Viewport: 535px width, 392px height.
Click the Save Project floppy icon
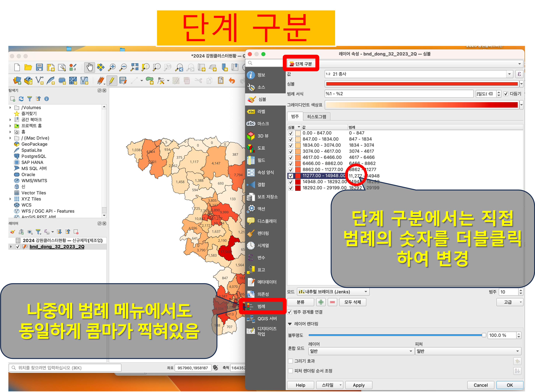[x=39, y=67]
